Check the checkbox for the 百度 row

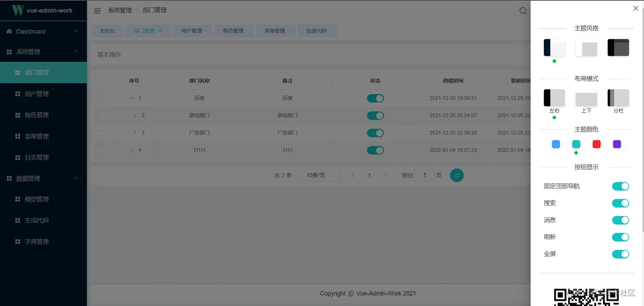[101, 98]
